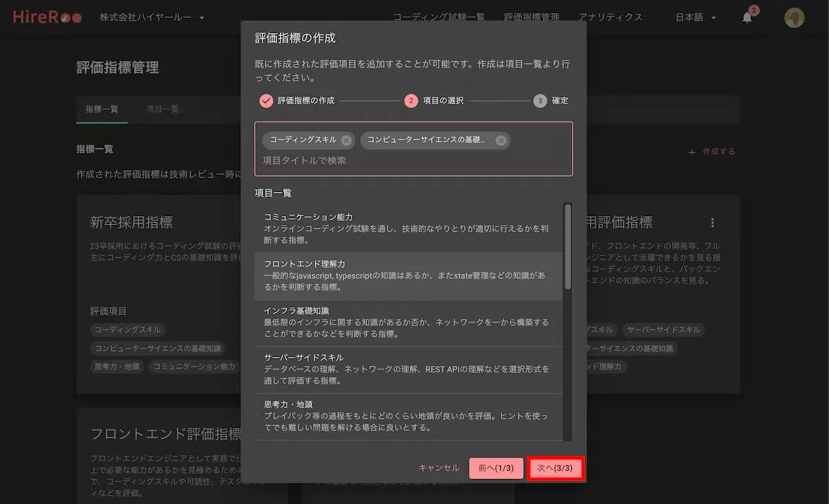Viewport: 829px width, 504px height.
Task: Click the フロントエンド評価指標 card title
Action: click(x=166, y=434)
